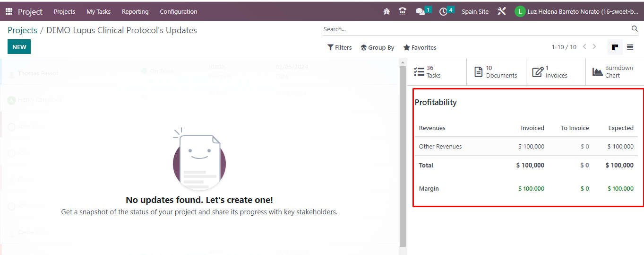Viewport: 644px width, 255px height.
Task: Click Other Revenues expected $ 100,000
Action: [620, 146]
